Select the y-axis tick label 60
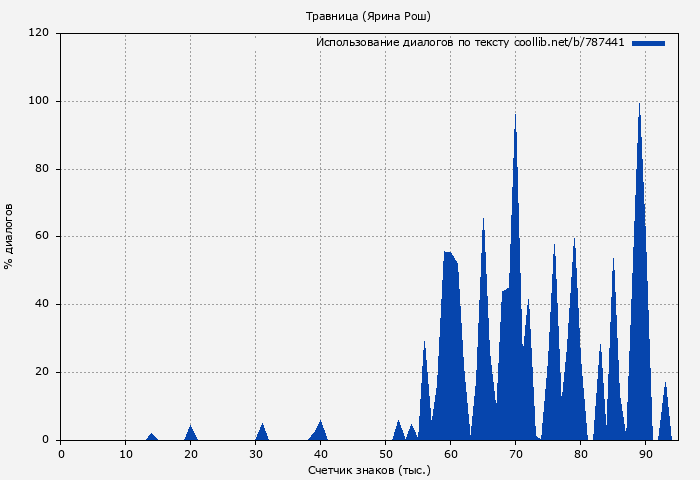The image size is (700, 480). coord(42,237)
